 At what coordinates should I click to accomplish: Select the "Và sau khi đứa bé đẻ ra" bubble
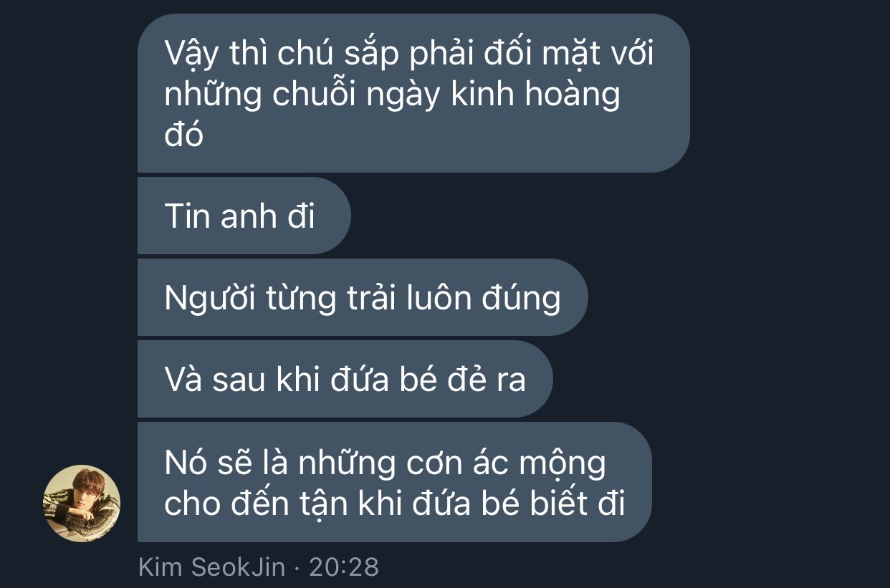[345, 379]
